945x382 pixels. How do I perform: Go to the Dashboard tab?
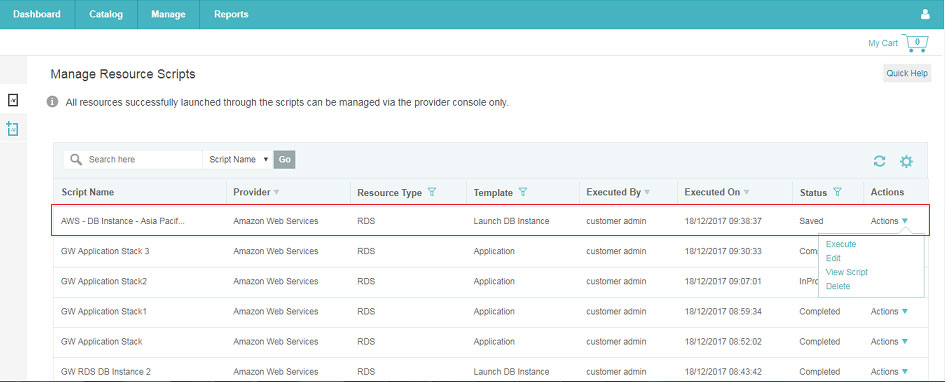point(37,14)
